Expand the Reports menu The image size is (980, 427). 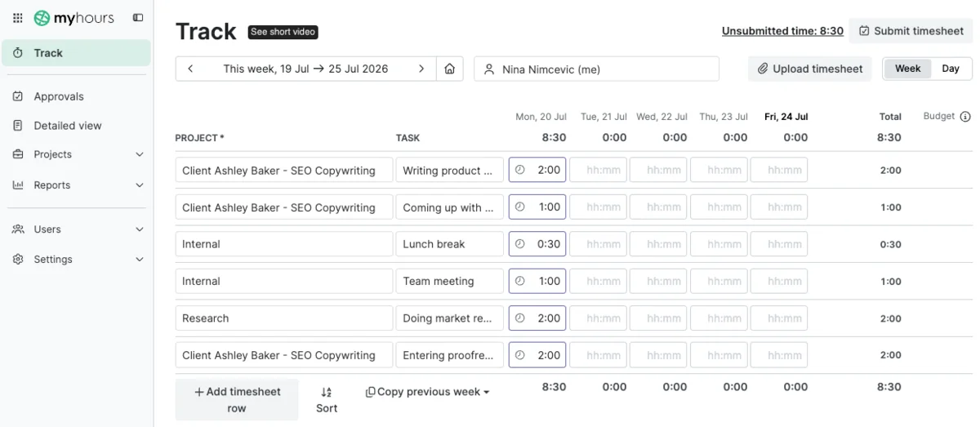coord(76,185)
